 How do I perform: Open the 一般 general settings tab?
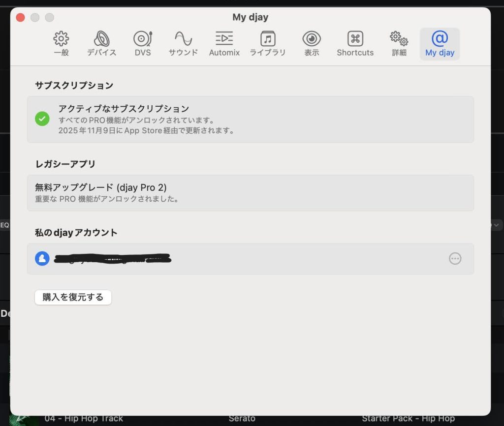61,44
